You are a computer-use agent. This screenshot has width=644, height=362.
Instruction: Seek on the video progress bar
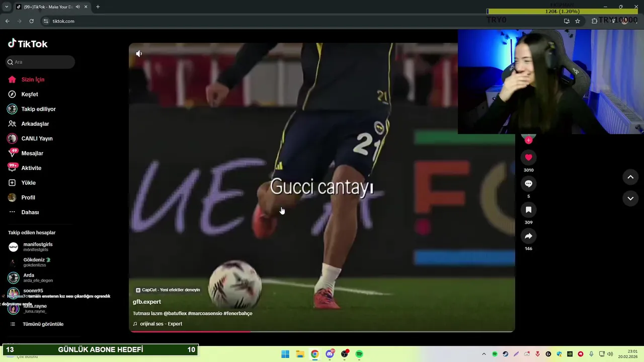click(x=322, y=331)
